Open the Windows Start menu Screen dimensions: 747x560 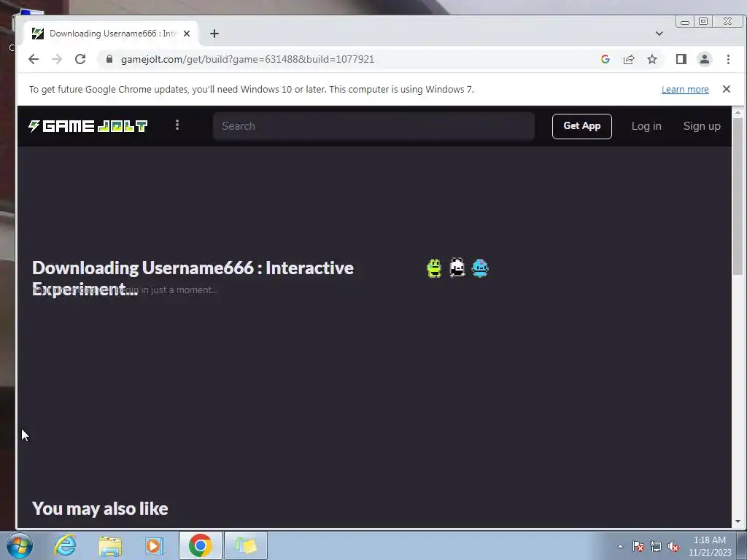(20, 545)
